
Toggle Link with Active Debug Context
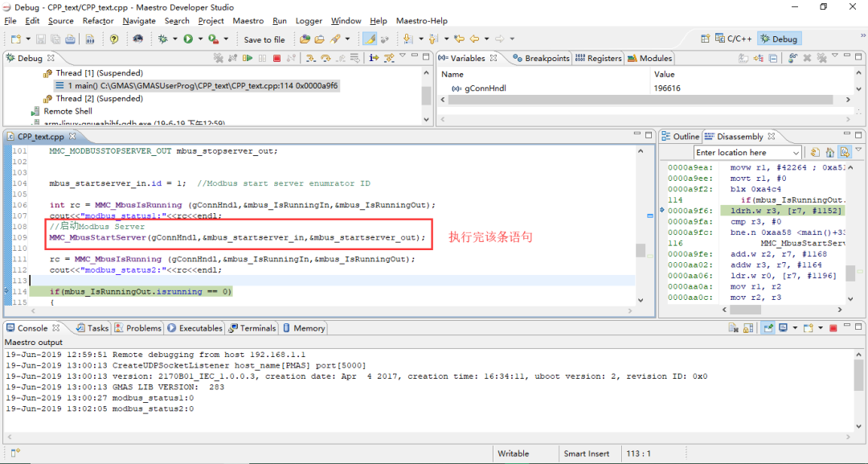point(845,152)
